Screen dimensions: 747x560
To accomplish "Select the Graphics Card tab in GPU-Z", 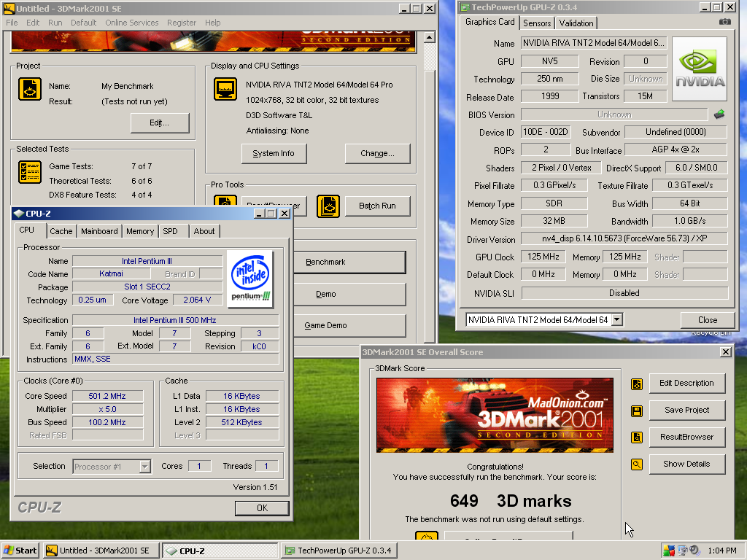I will pos(489,22).
